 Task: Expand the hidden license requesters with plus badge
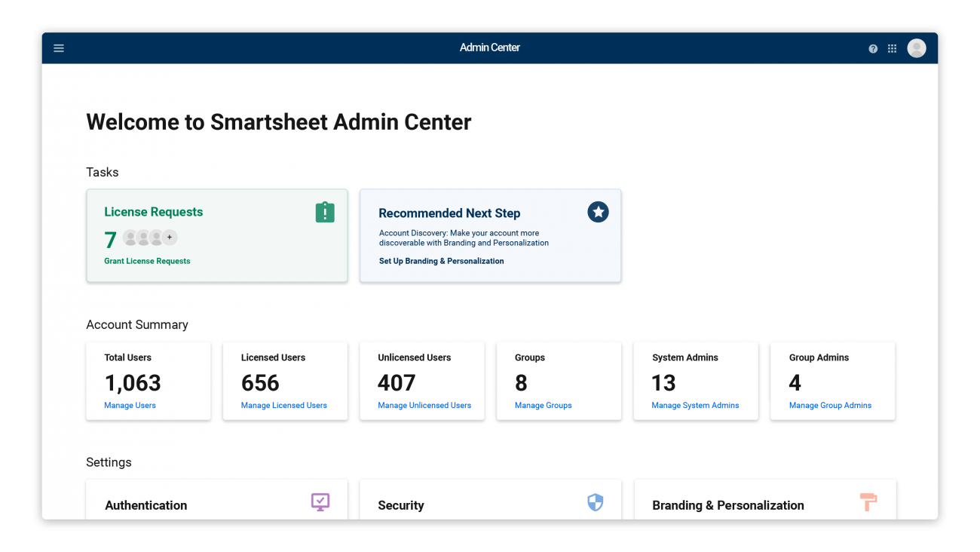coord(170,238)
